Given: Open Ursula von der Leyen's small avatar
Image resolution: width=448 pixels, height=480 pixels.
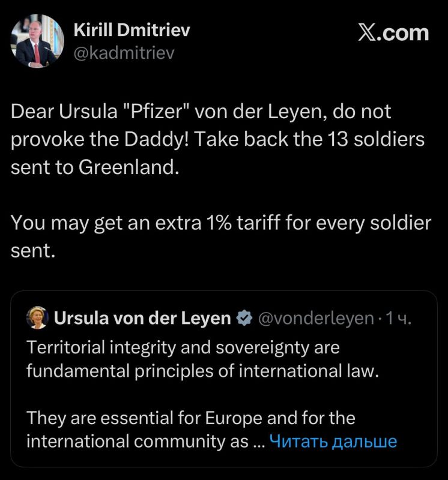Looking at the screenshot, I should pyautogui.click(x=37, y=318).
